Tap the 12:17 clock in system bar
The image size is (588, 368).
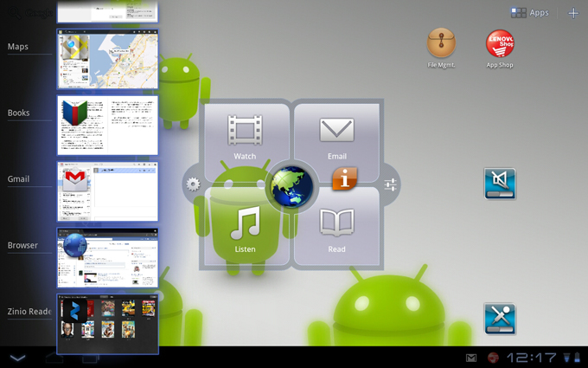tap(532, 358)
